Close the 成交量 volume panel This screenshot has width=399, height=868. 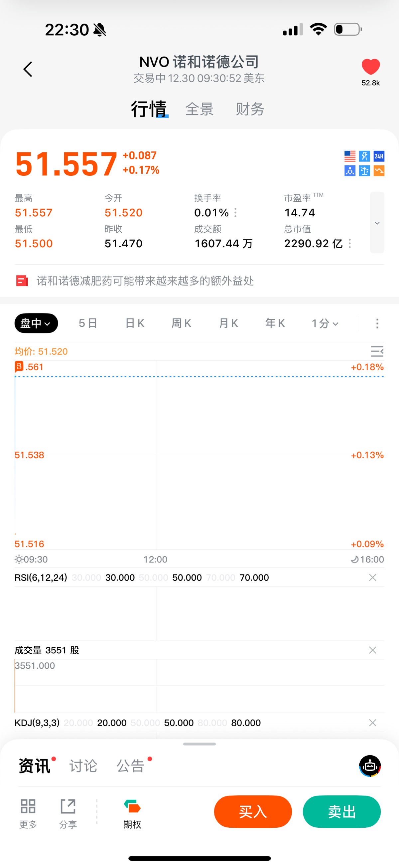tap(372, 650)
